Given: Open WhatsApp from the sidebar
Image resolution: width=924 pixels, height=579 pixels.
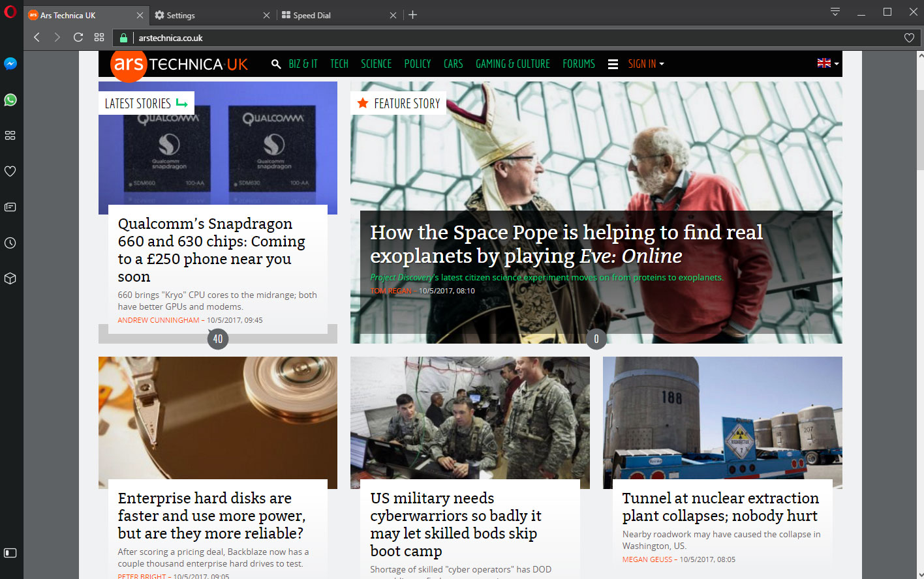Looking at the screenshot, I should click(10, 100).
